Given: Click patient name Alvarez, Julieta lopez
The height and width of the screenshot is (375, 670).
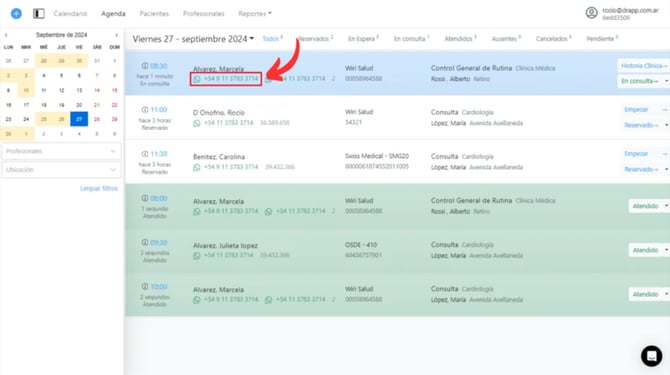Looking at the screenshot, I should click(225, 246).
